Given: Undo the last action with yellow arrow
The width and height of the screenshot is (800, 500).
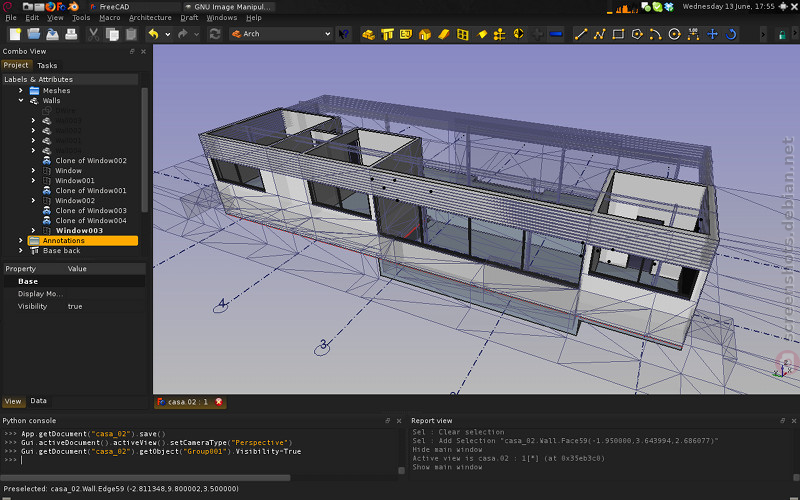Looking at the screenshot, I should pos(153,34).
